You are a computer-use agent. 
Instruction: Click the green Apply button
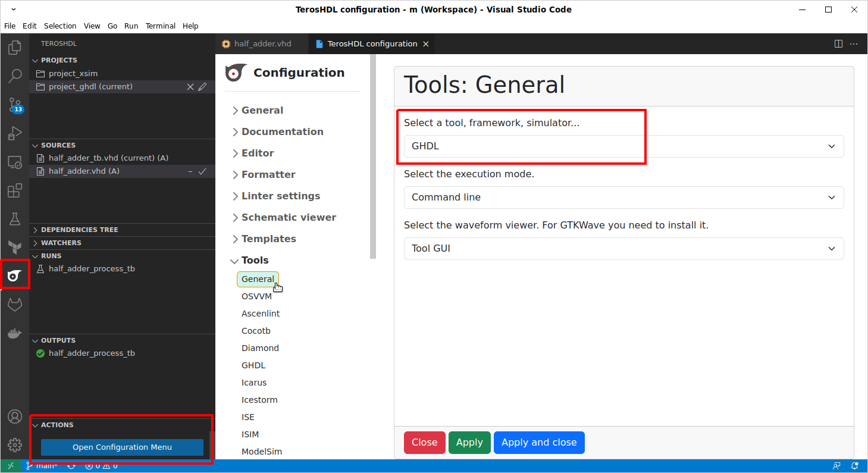pyautogui.click(x=469, y=443)
